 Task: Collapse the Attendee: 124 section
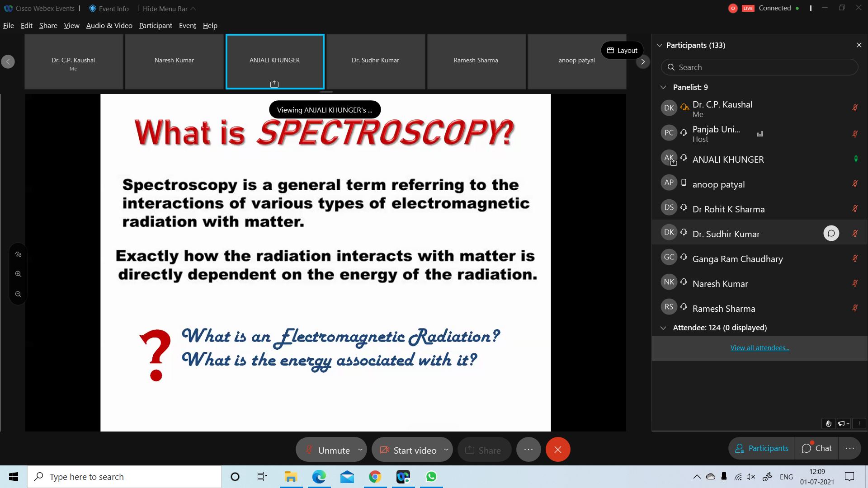[663, 328]
